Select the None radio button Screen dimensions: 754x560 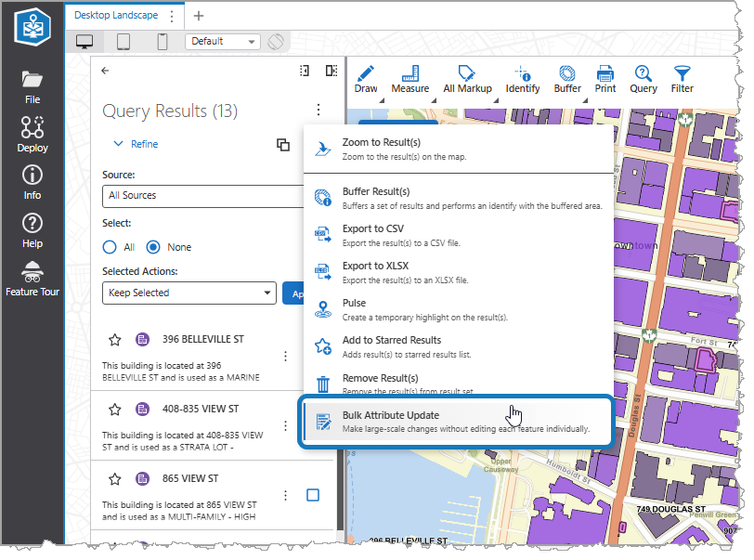(x=154, y=247)
